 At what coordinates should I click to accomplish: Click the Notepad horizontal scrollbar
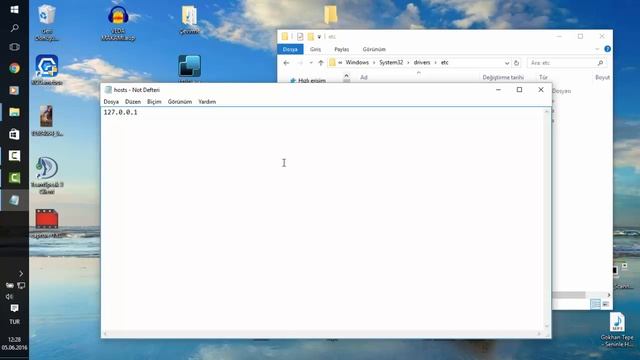coord(322,334)
